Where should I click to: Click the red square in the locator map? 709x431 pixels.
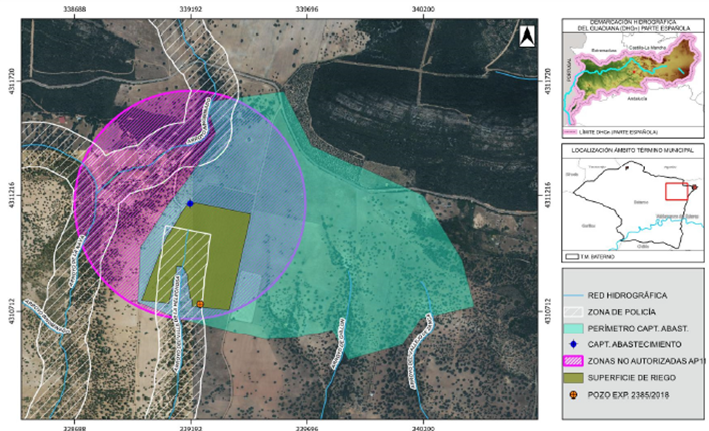click(x=681, y=187)
